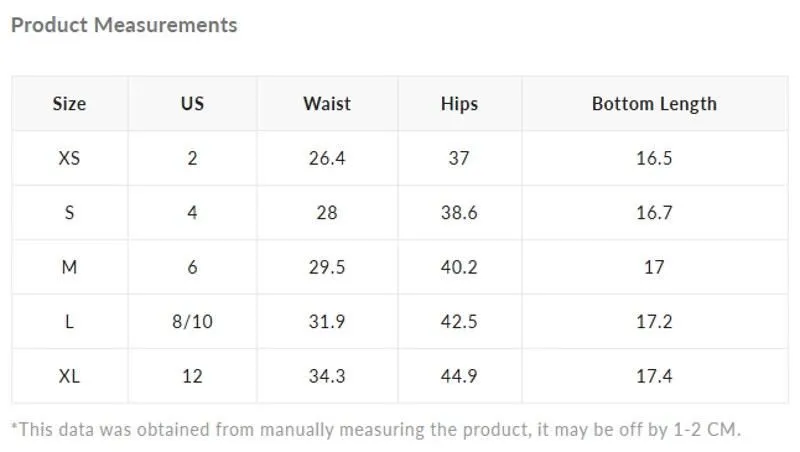Screen dimensions: 800x452
Task: Select the 44.9 hips value
Action: [459, 376]
